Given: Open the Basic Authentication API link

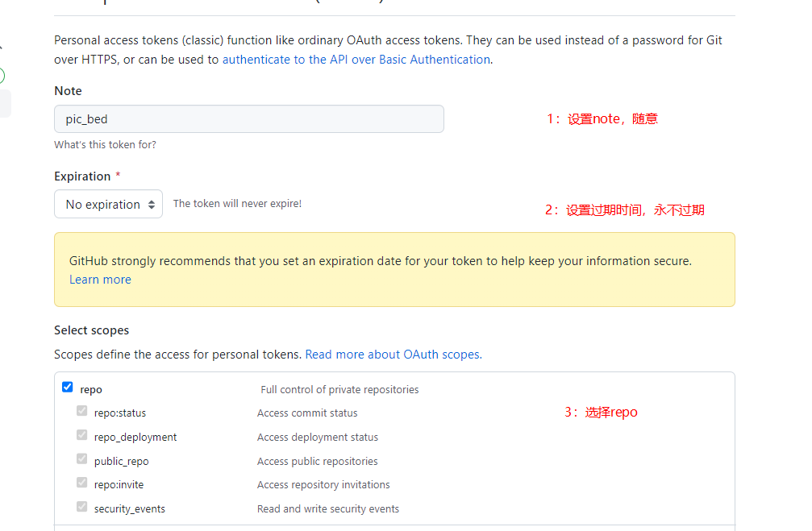Looking at the screenshot, I should 356,60.
